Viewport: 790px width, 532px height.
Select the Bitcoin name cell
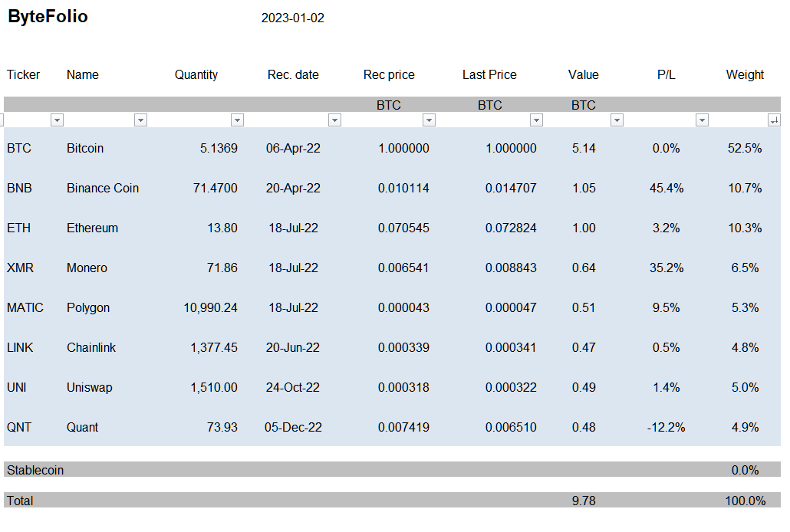coord(85,148)
